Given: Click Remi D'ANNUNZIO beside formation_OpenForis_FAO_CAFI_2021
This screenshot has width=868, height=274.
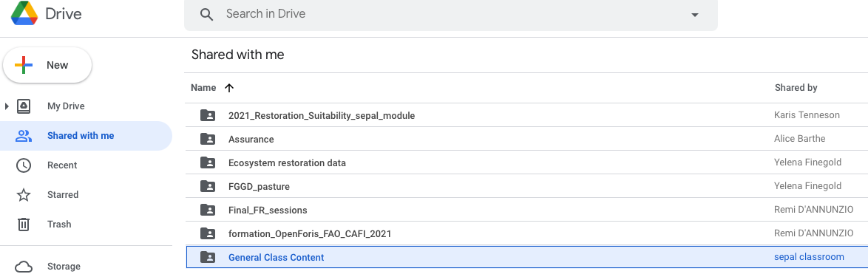Looking at the screenshot, I should click(814, 233).
